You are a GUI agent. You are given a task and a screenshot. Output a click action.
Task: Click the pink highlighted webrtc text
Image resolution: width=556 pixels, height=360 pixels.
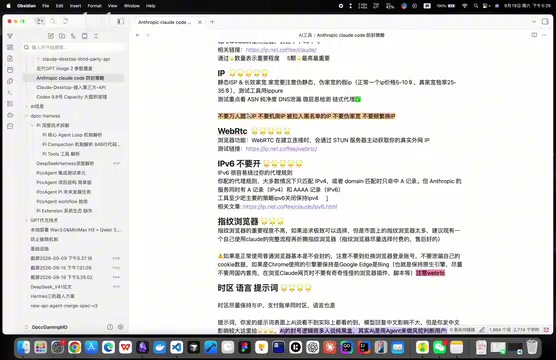coord(430,273)
